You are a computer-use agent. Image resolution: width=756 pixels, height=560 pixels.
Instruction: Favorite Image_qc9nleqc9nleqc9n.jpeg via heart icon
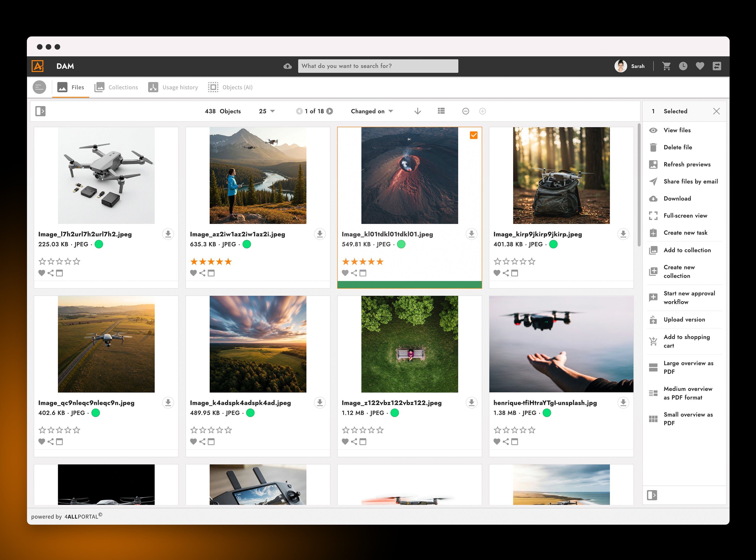(42, 442)
